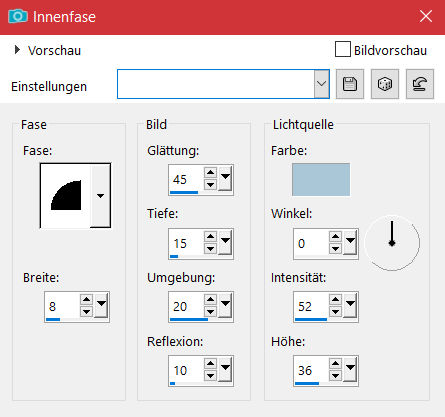The image size is (445, 417).
Task: Click the camera icon in title bar
Action: (18, 16)
